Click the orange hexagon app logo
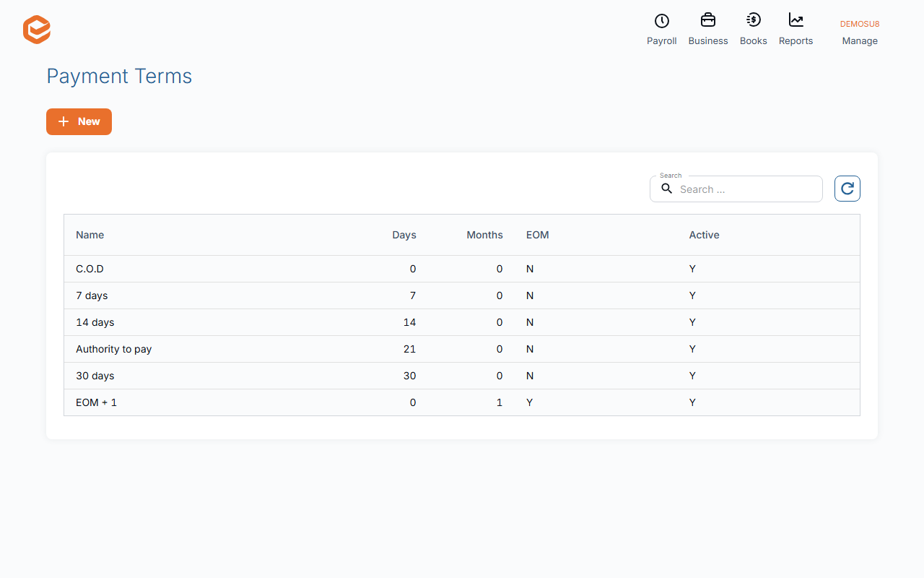The height and width of the screenshot is (578, 924). [x=37, y=30]
